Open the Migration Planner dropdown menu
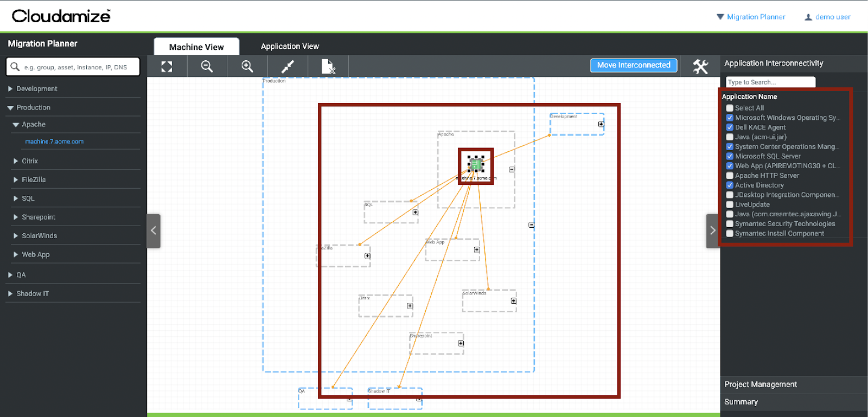868x417 pixels. tap(751, 17)
